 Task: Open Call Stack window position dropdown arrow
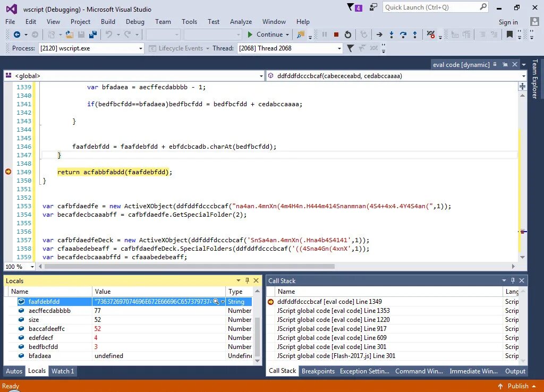tap(504, 280)
